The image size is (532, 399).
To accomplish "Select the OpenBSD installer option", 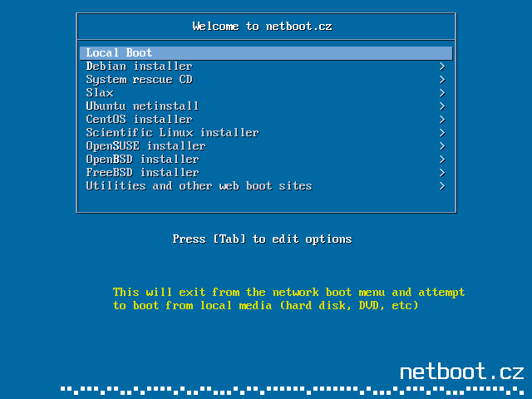I will (142, 160).
